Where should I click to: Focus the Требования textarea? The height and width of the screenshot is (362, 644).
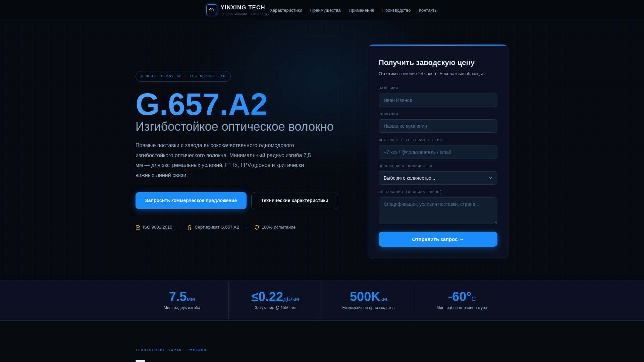438,211
